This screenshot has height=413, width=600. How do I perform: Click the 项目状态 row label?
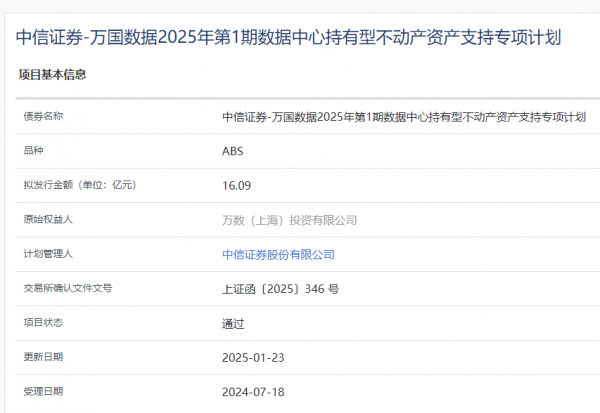tap(43, 322)
